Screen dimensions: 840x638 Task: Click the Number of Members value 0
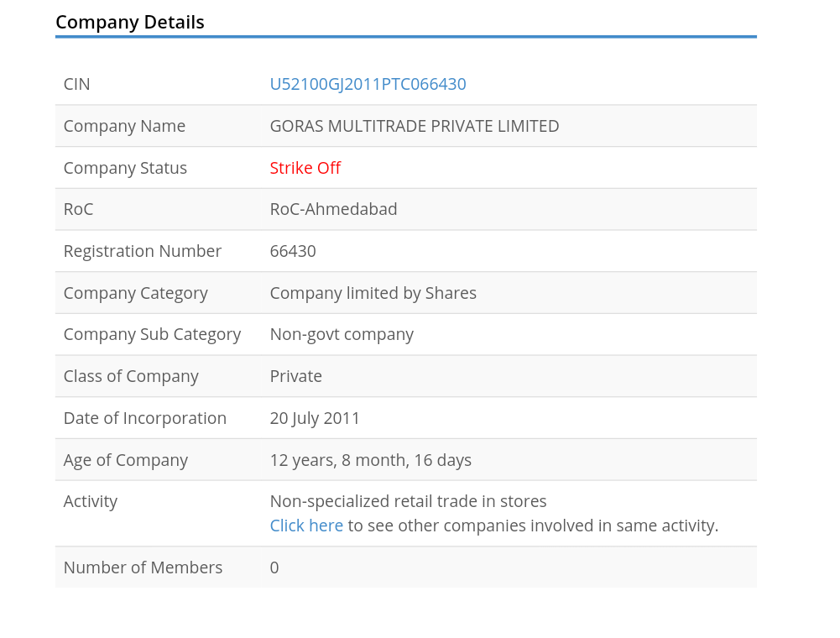click(274, 567)
